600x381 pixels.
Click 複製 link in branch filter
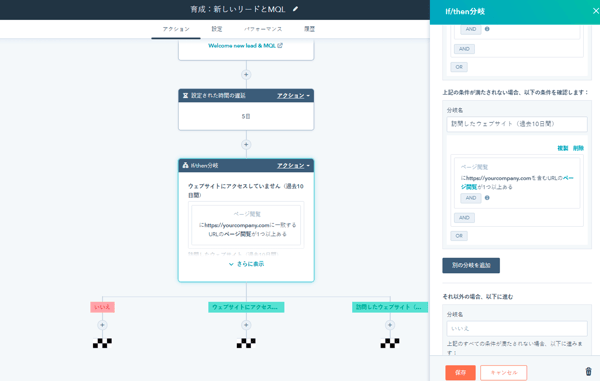562,148
